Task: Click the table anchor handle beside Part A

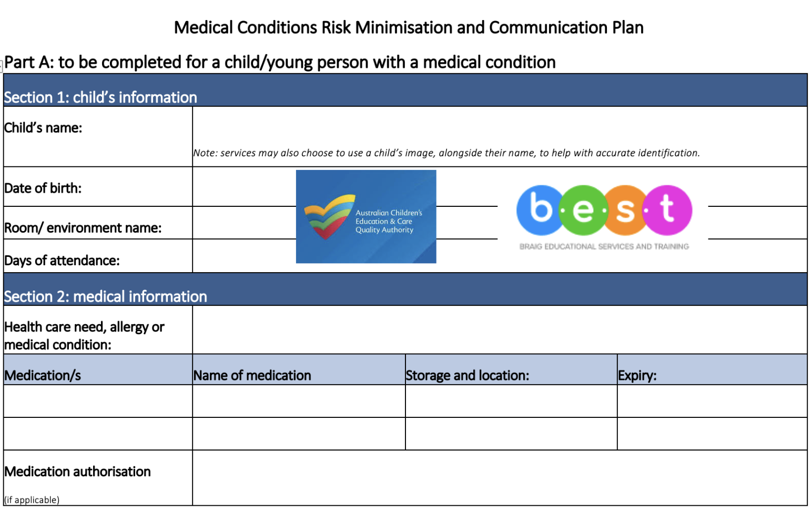Action: [x=2, y=66]
